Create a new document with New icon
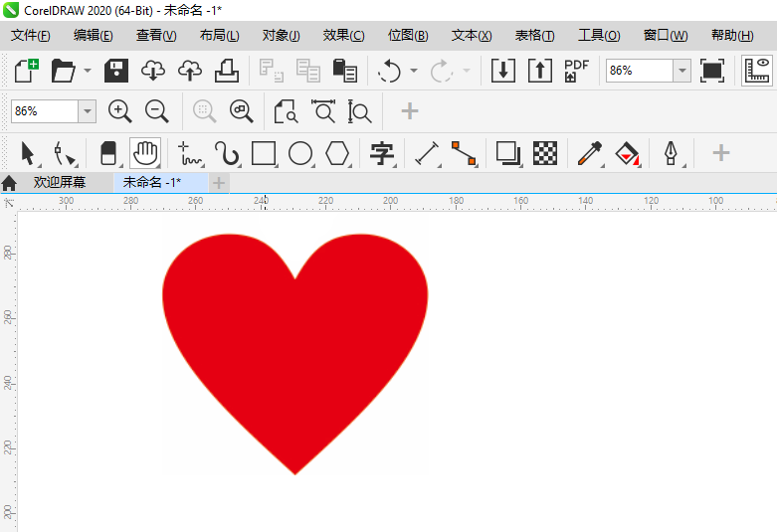 (27, 71)
